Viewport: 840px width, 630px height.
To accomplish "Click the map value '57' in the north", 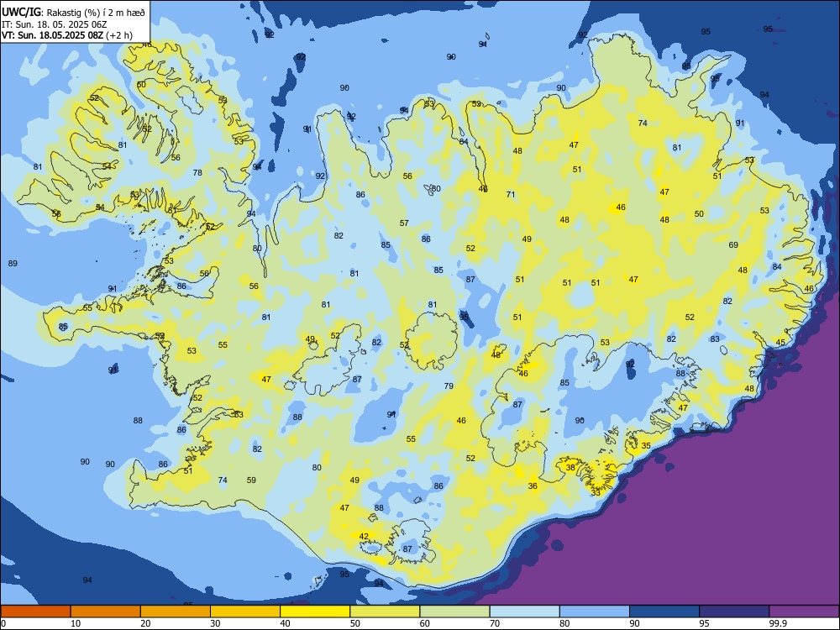I will tap(404, 223).
